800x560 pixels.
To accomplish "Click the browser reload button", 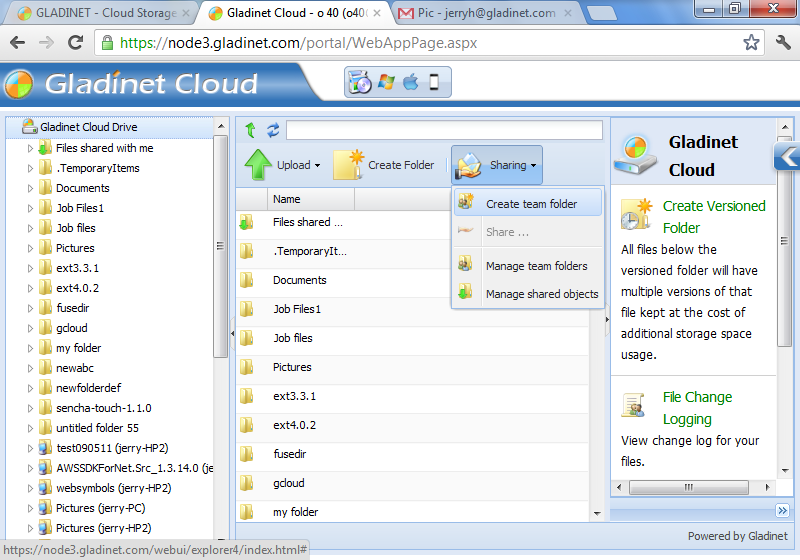I will point(76,42).
